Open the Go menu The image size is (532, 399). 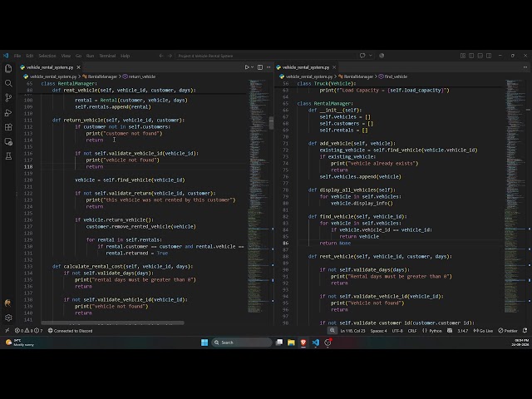[78, 56]
